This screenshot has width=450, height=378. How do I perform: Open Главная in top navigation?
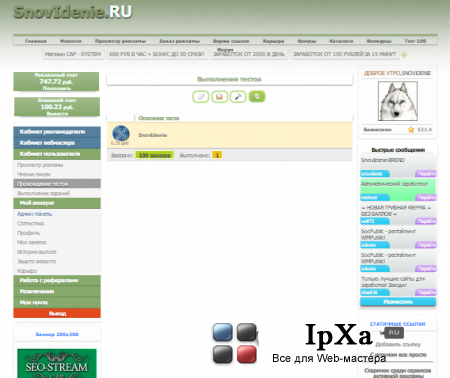(x=36, y=41)
